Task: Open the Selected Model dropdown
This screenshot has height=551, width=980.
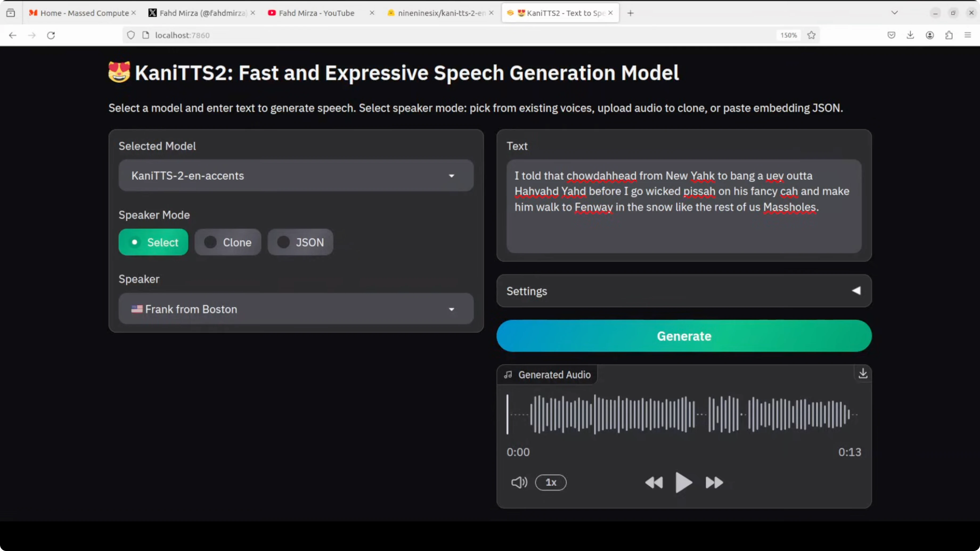Action: coord(295,175)
